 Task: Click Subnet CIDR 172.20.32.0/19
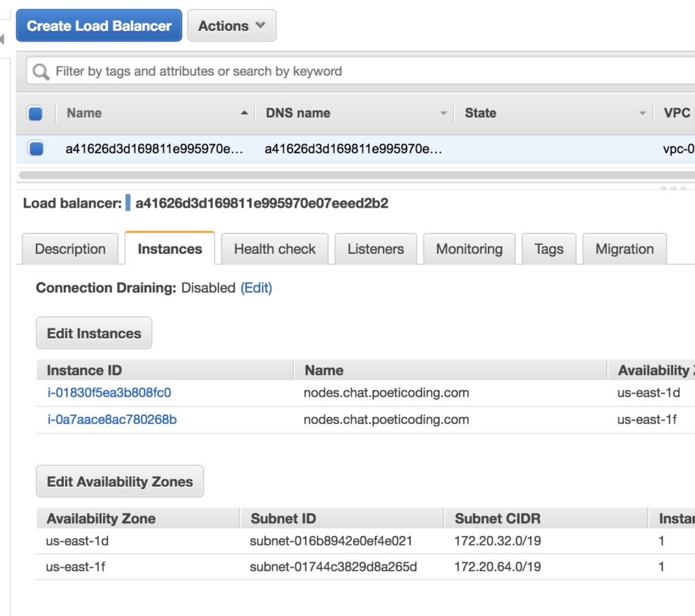497,541
